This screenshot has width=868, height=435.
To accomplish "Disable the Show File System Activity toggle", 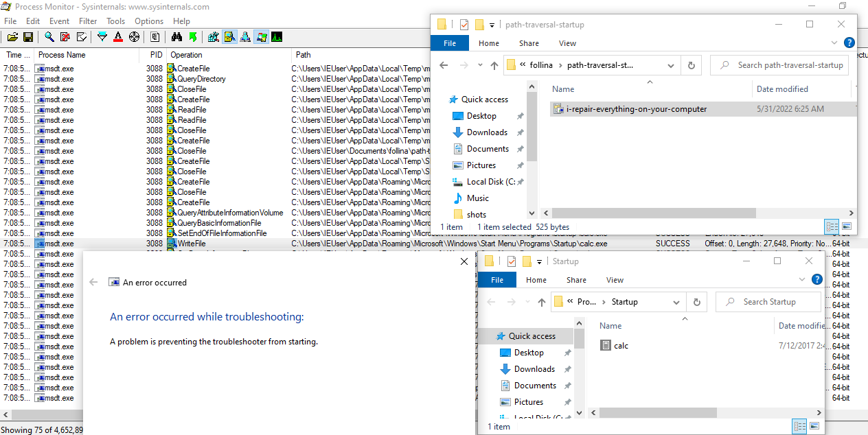I will (x=229, y=36).
